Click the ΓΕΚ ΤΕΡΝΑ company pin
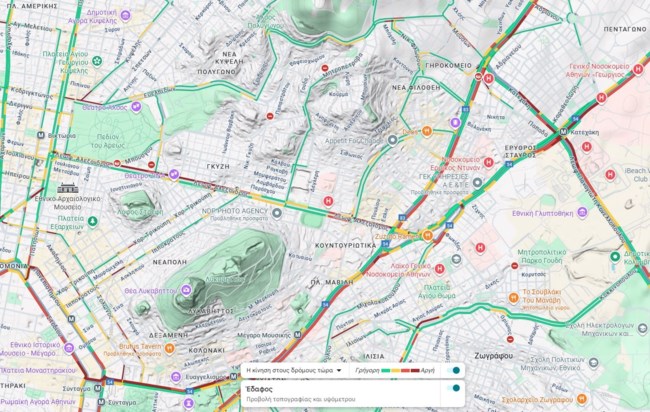 477,182
